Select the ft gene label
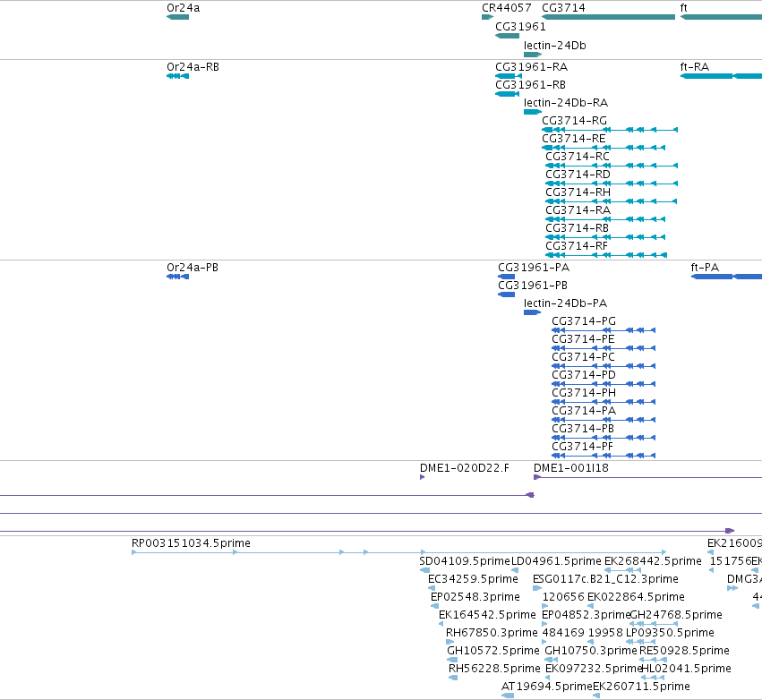 pyautogui.click(x=684, y=8)
